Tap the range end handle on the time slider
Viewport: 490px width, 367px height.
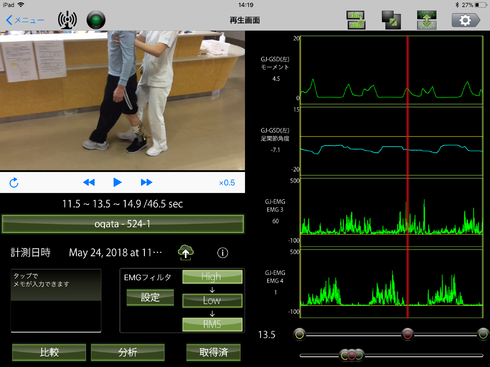(483, 334)
